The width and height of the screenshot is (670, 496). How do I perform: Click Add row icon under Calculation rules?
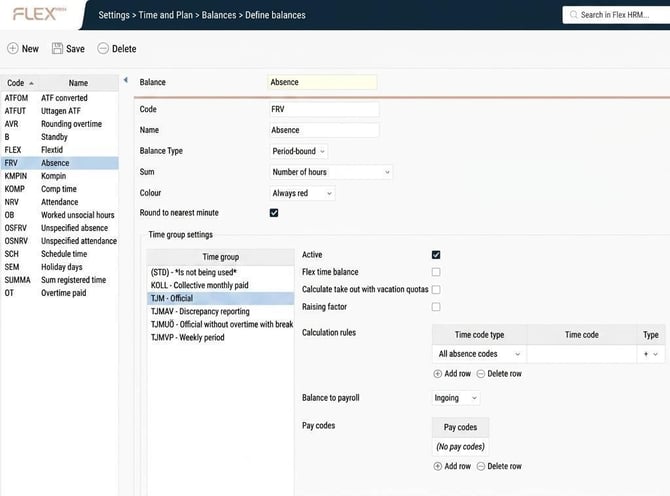(x=438, y=374)
